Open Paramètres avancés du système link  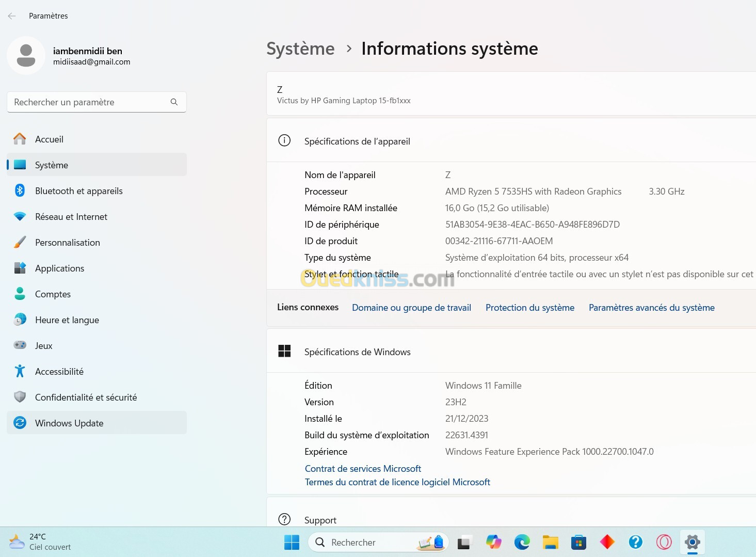[652, 308]
